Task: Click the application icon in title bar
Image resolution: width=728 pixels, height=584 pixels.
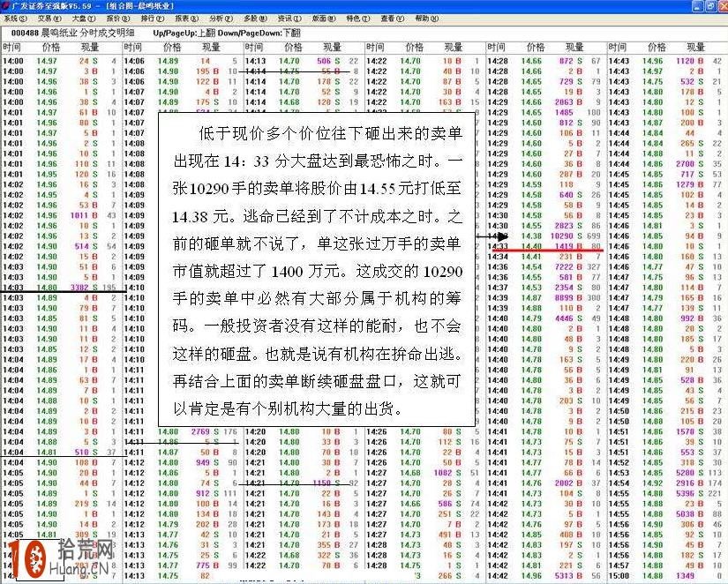Action: (x=6, y=4)
